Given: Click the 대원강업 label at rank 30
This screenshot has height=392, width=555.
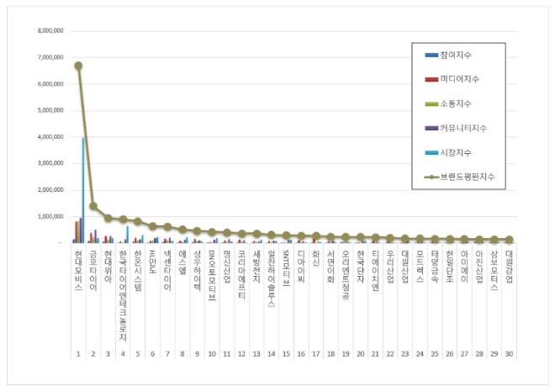Looking at the screenshot, I should click(510, 266).
